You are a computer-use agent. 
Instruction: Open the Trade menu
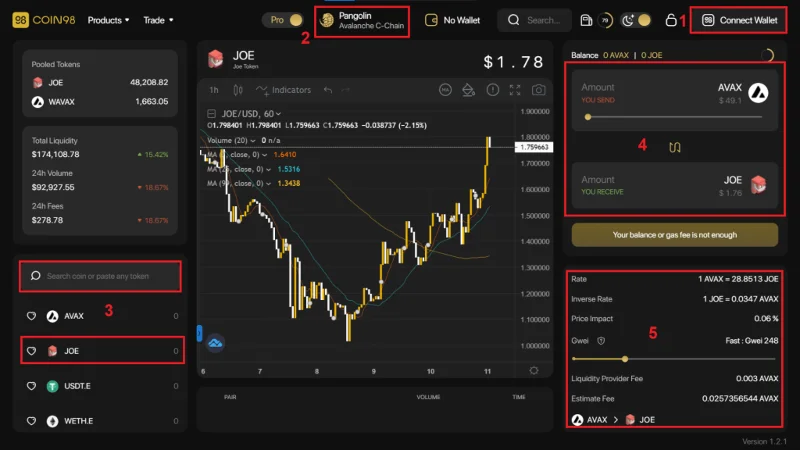coord(158,20)
